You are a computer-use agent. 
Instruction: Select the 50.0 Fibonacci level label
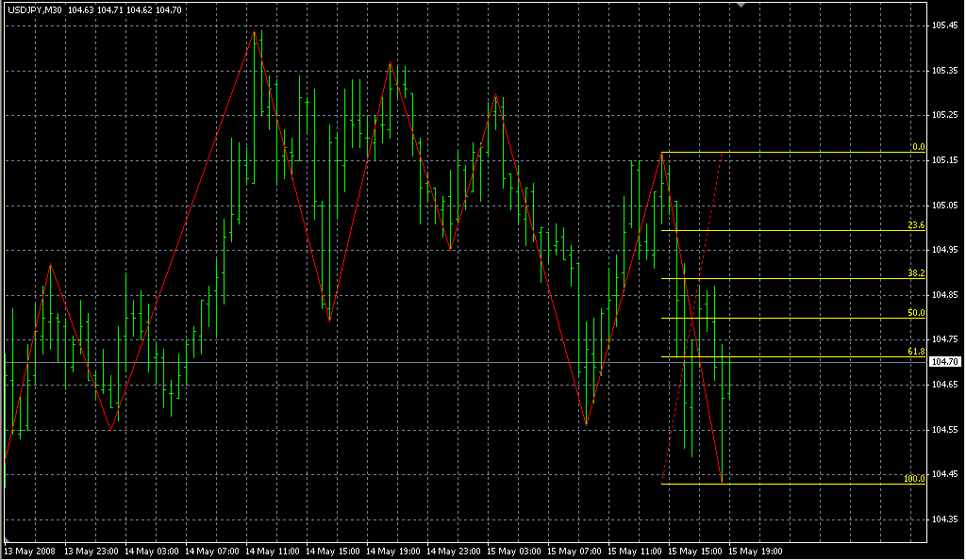[915, 313]
